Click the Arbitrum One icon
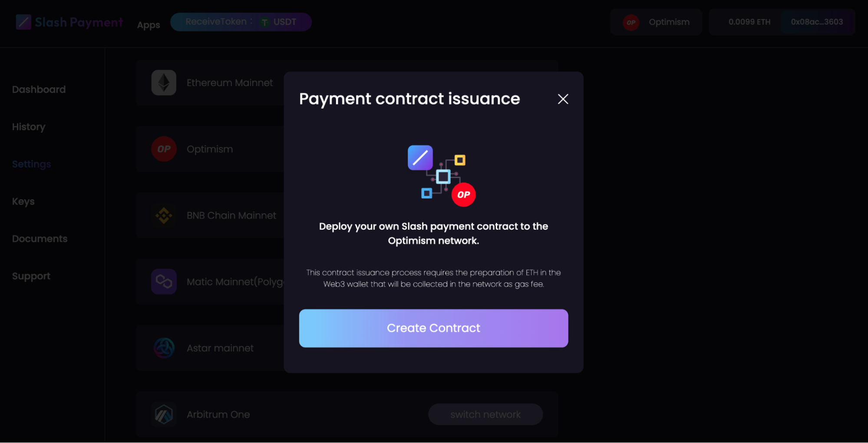868x443 pixels. [164, 414]
